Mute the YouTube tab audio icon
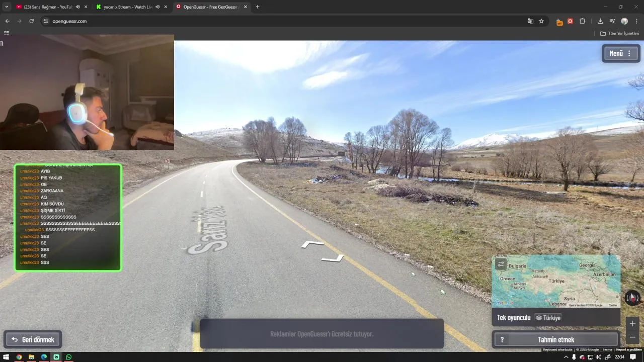The height and width of the screenshot is (362, 644). coord(77,7)
